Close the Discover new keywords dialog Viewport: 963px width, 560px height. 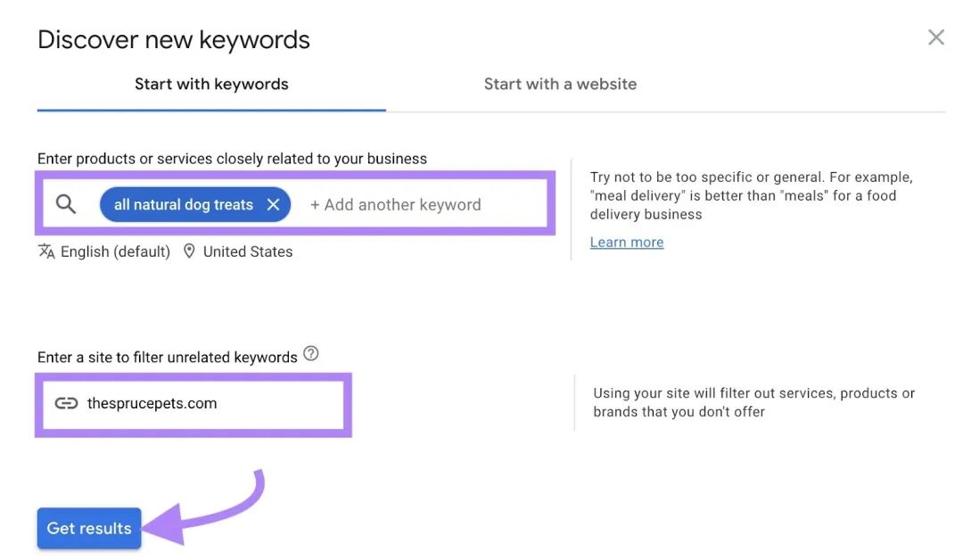[x=935, y=37]
